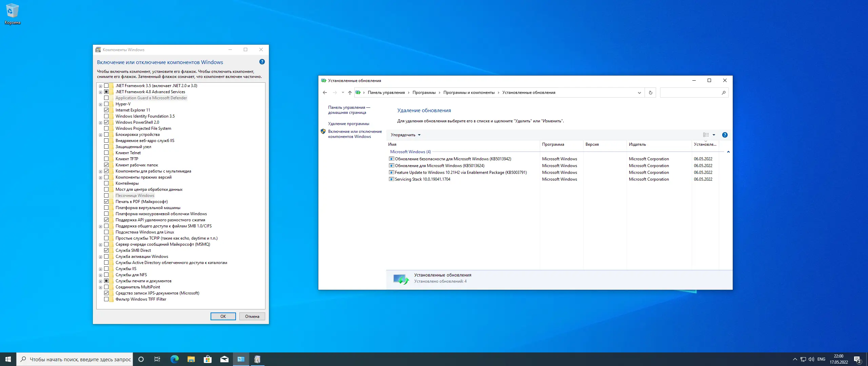
Task: Click the search magnifier icon in the updates window
Action: (723, 93)
